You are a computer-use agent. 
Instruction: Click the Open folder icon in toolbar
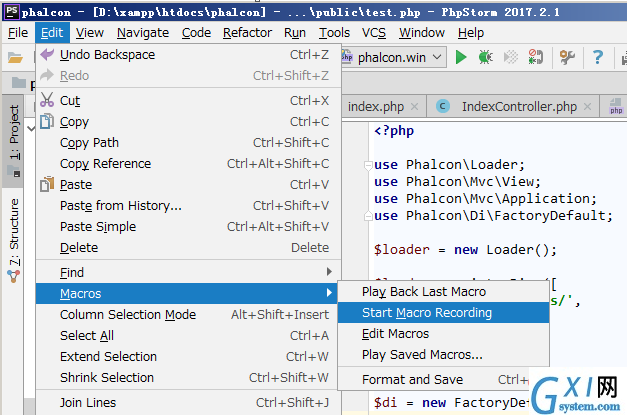pyautogui.click(x=15, y=58)
